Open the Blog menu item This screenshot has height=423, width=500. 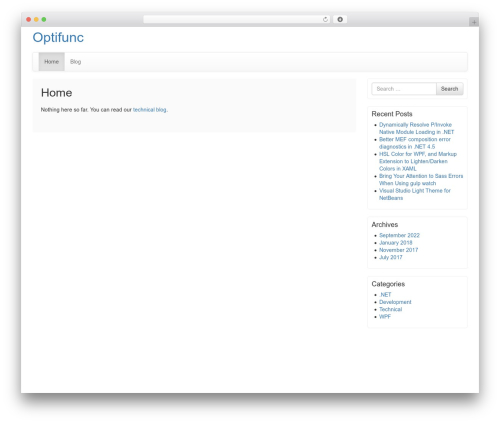pos(75,62)
